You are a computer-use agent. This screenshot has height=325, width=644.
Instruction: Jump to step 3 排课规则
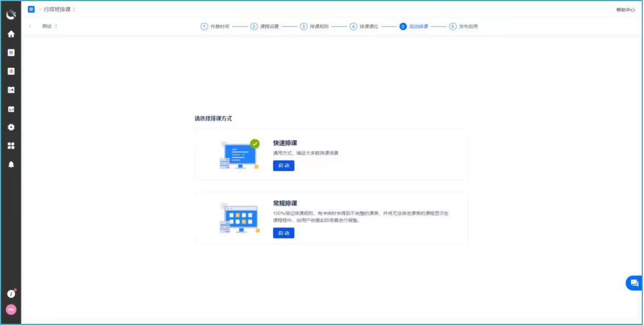coord(315,27)
